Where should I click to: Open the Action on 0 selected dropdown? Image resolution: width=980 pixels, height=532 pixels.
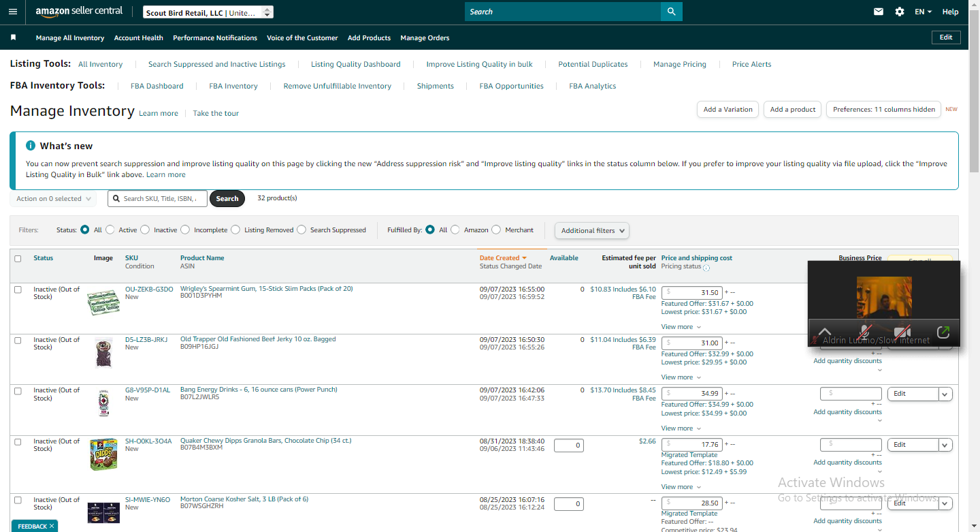(x=53, y=199)
